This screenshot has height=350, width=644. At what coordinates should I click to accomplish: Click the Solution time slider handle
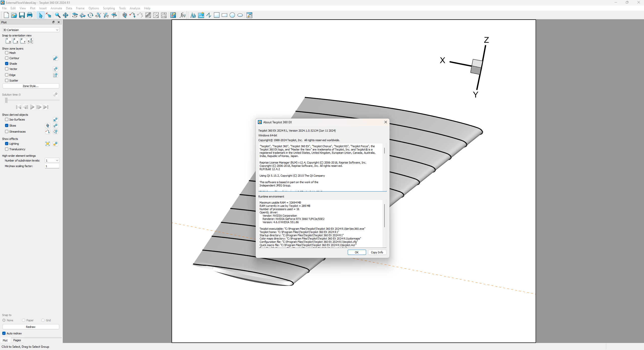tap(6, 100)
